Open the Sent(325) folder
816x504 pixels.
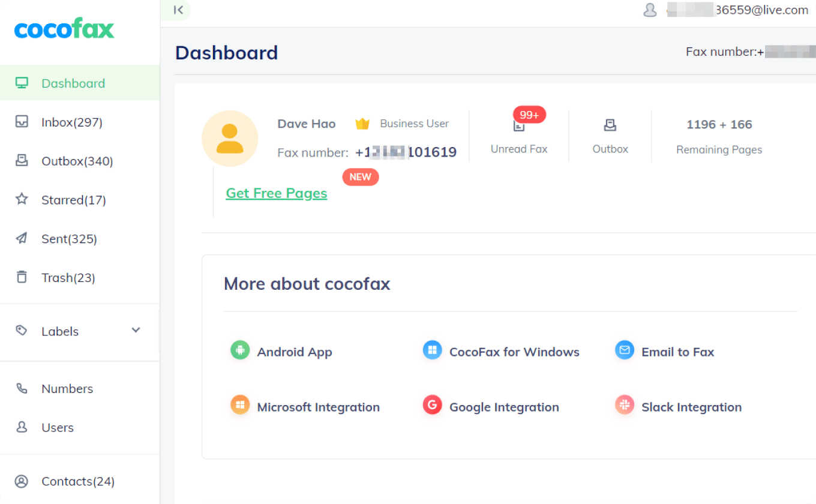coord(80,239)
